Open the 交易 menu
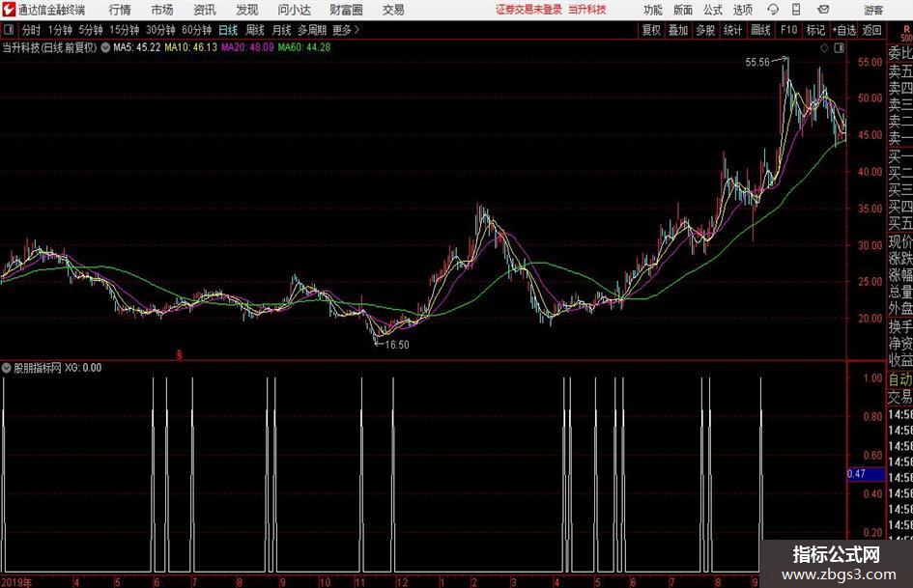Viewport: 913px width, 588px height. coord(393,10)
